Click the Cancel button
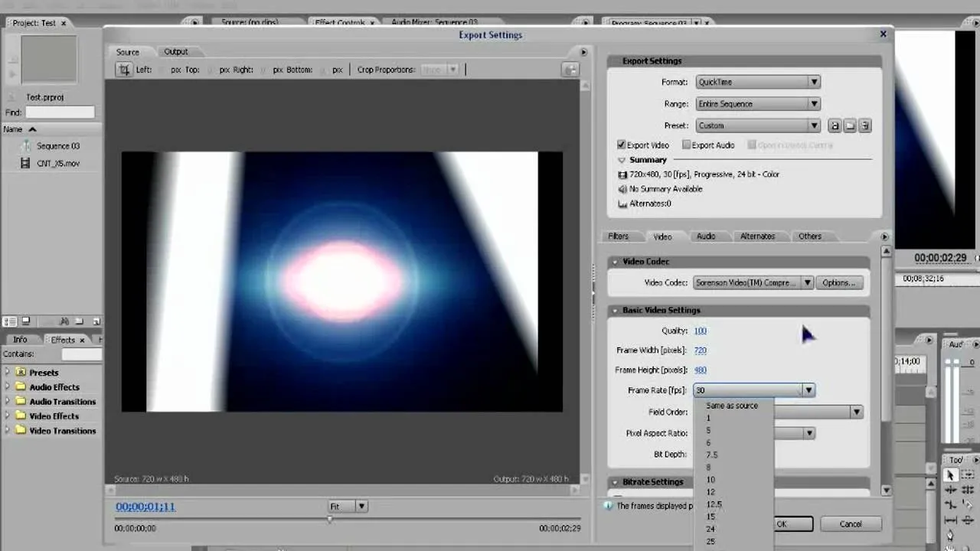 [x=851, y=524]
